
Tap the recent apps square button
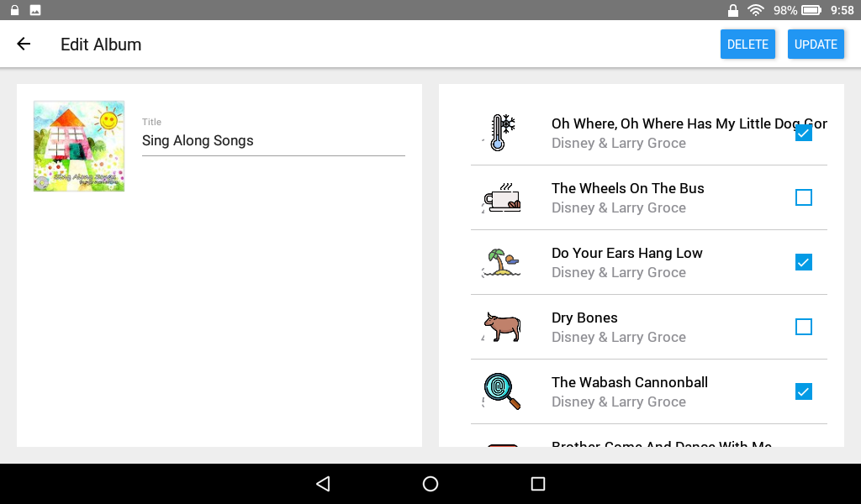click(537, 484)
